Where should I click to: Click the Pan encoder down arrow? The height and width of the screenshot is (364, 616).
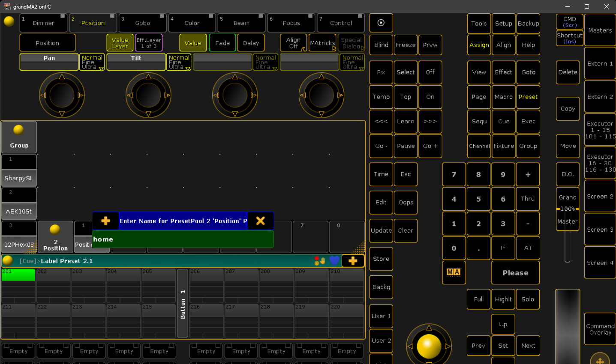click(62, 113)
